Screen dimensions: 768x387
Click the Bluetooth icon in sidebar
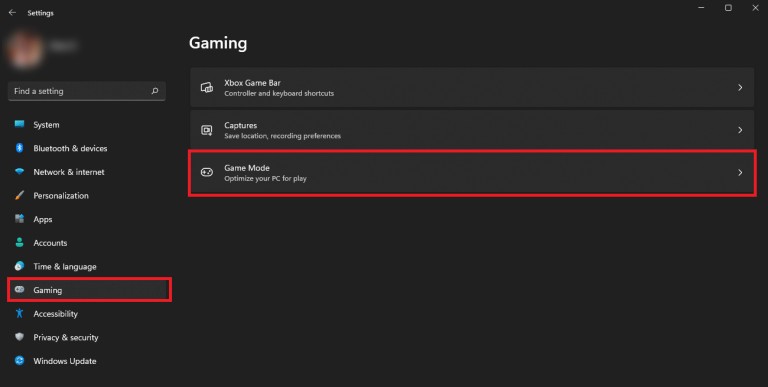coord(20,148)
